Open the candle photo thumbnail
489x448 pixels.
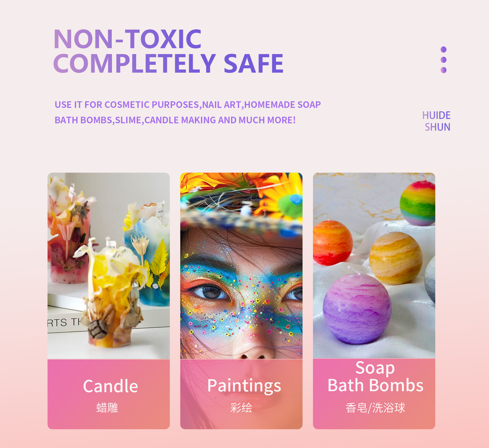(x=108, y=266)
